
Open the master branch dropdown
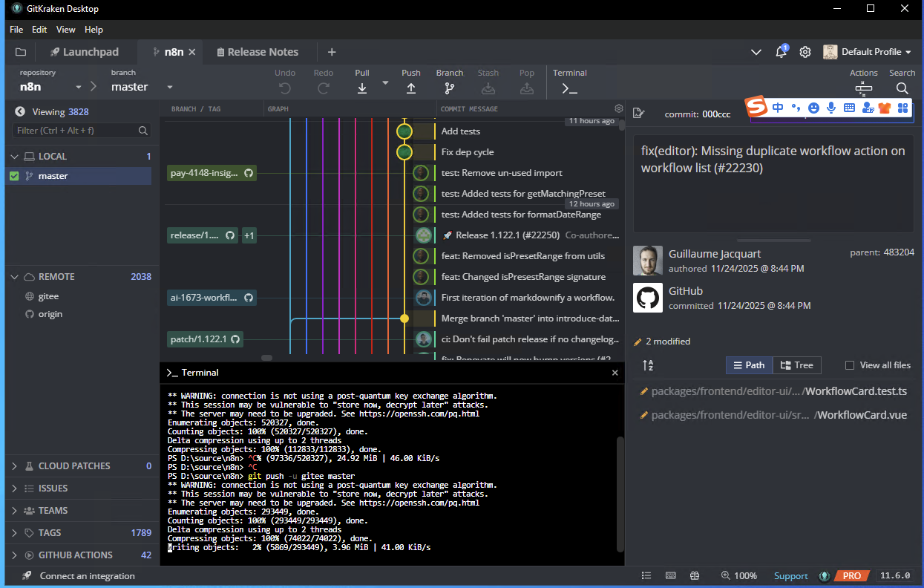tap(170, 88)
